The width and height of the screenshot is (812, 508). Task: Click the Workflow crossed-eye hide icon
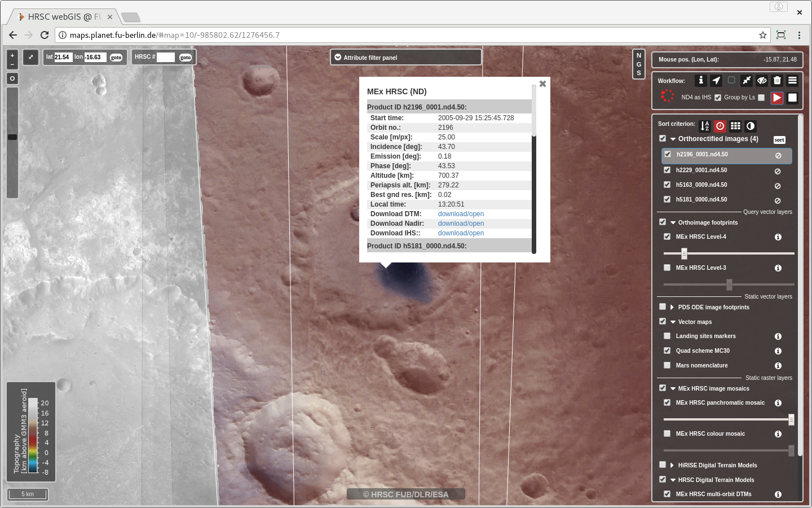tap(762, 81)
